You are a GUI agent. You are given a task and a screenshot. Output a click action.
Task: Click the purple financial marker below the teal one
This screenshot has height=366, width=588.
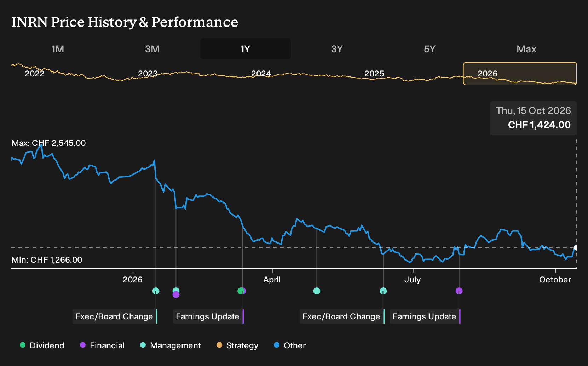(x=176, y=294)
